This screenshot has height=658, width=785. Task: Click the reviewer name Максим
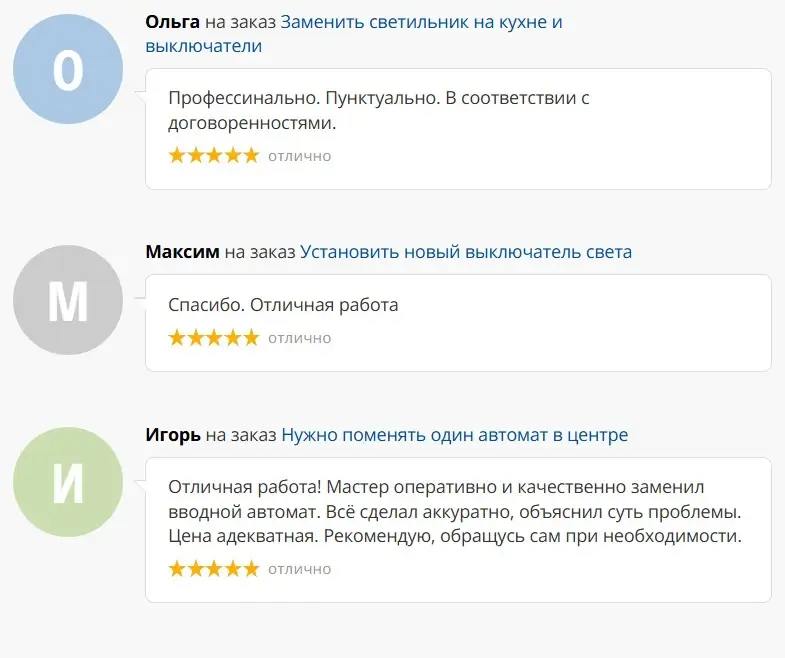182,252
